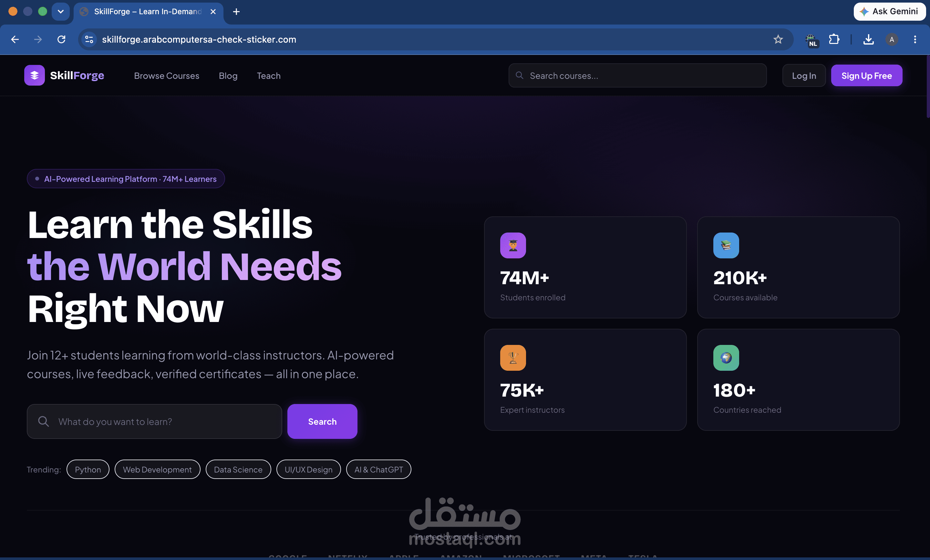Click the Log In button

pyautogui.click(x=804, y=76)
